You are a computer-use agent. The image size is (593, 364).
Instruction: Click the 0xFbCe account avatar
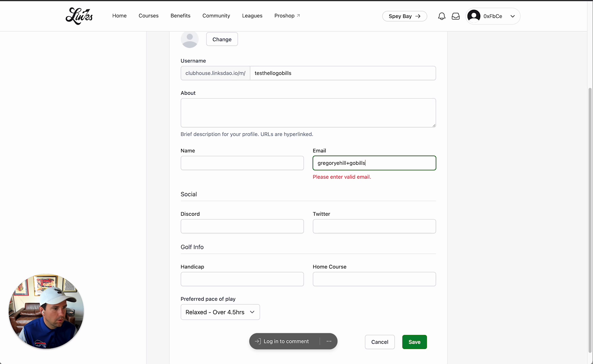coord(474,16)
